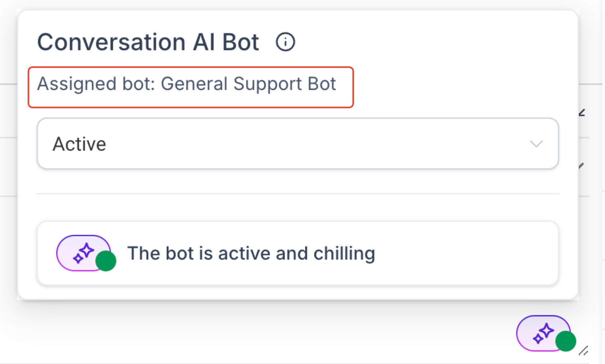
Task: Expand the dropdown using its chevron arrow
Action: [536, 144]
